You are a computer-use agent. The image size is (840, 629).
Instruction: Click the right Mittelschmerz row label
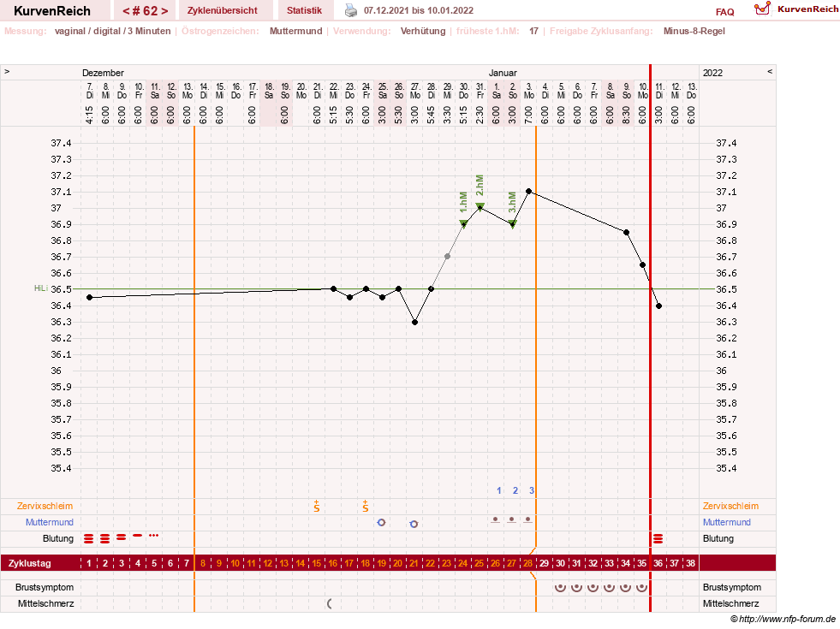coord(730,603)
